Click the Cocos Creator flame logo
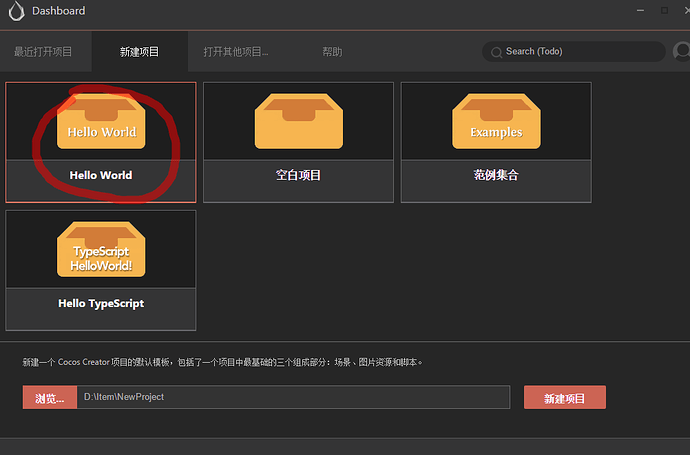This screenshot has height=455, width=690. coord(16,11)
